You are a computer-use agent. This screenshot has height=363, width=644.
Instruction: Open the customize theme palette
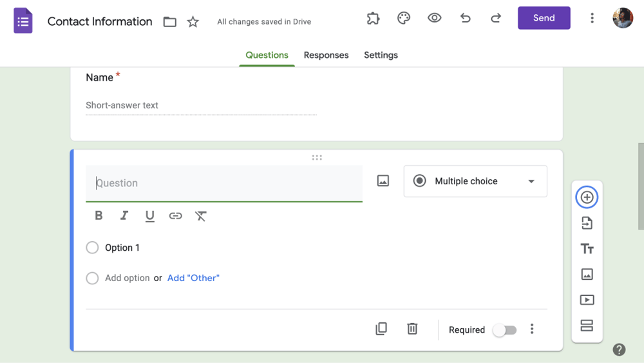[404, 18]
